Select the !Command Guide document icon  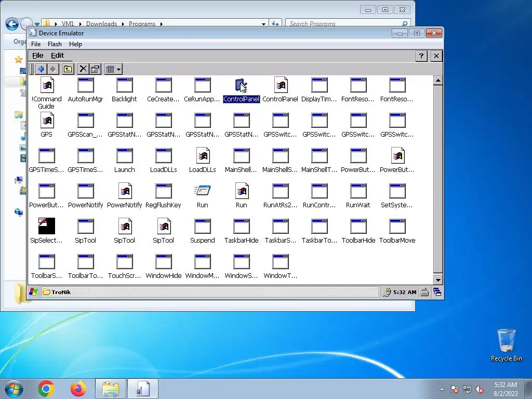click(x=46, y=85)
